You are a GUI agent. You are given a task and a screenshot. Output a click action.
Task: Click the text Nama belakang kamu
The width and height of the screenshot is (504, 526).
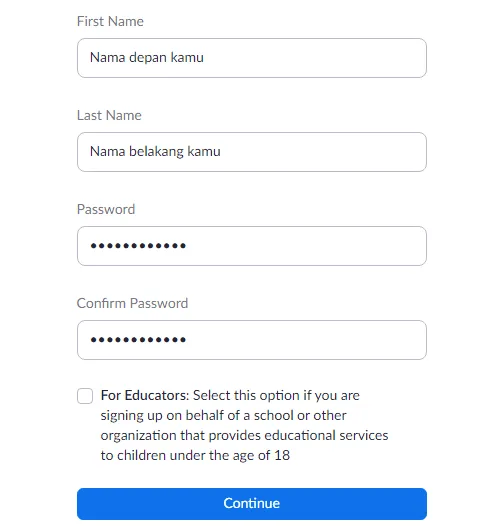155,151
